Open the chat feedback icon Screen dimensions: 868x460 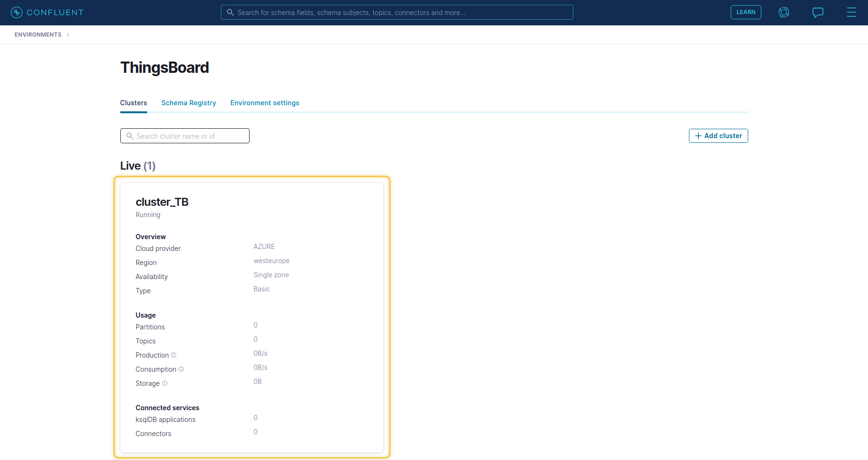click(x=818, y=13)
